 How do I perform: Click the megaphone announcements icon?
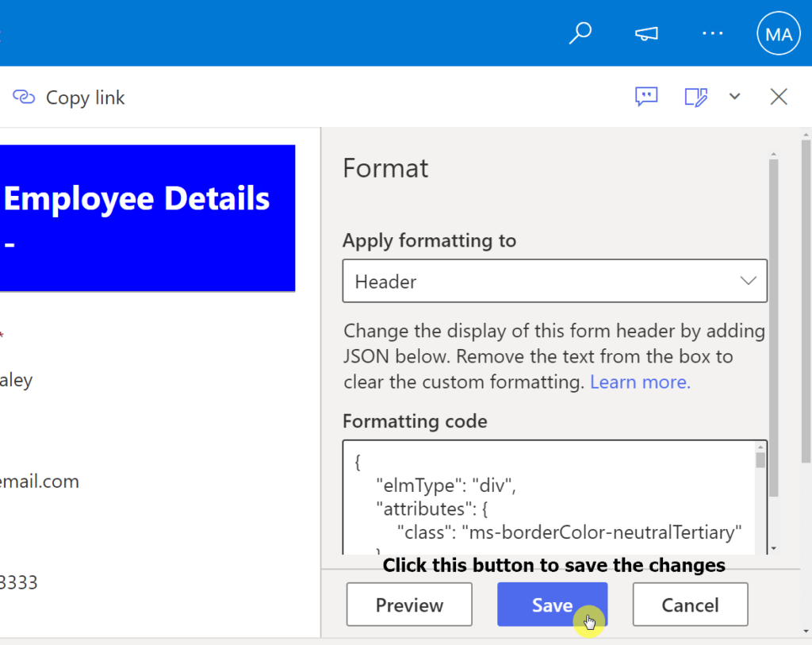[x=646, y=33]
